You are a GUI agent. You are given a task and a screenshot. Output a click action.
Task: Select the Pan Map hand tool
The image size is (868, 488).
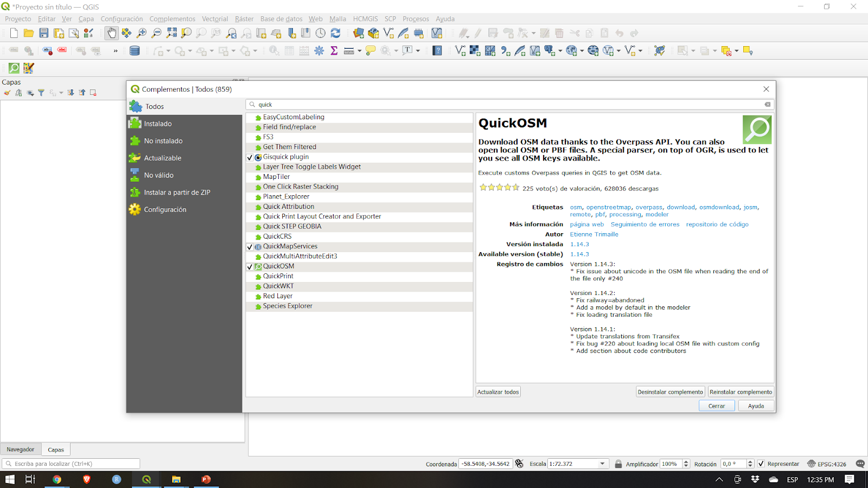111,33
